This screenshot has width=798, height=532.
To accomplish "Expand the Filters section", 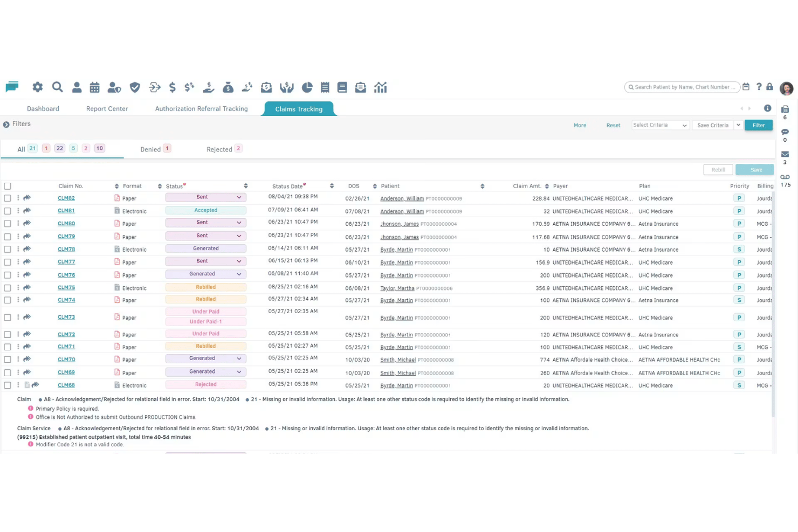I will click(6, 125).
